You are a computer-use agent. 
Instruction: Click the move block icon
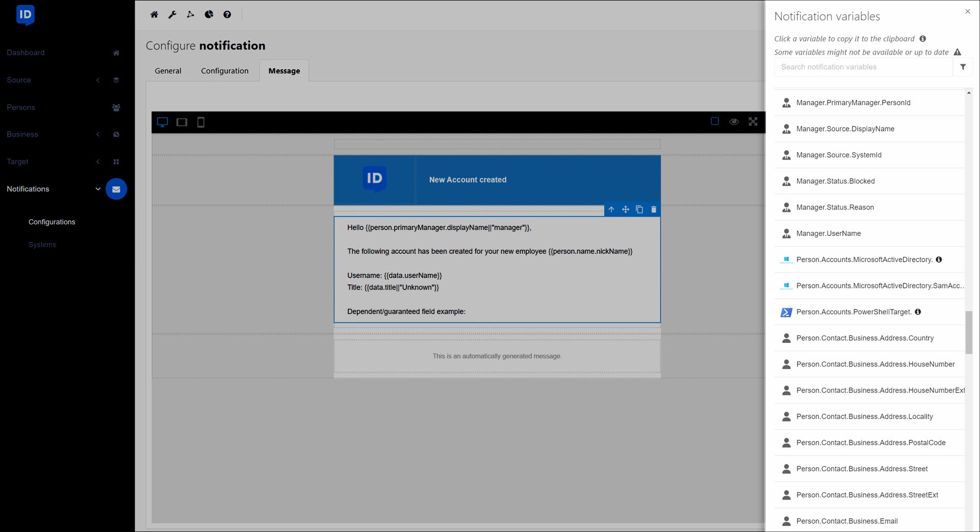point(626,209)
